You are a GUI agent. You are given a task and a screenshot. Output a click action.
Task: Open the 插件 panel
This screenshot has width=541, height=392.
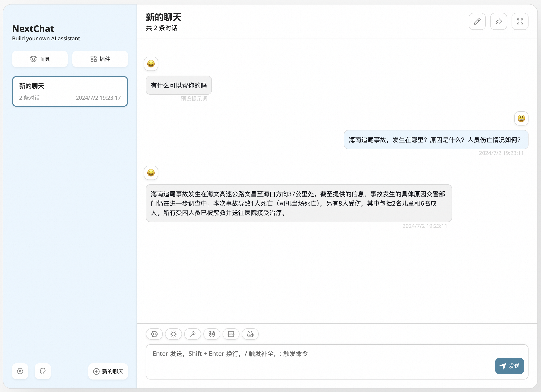100,59
